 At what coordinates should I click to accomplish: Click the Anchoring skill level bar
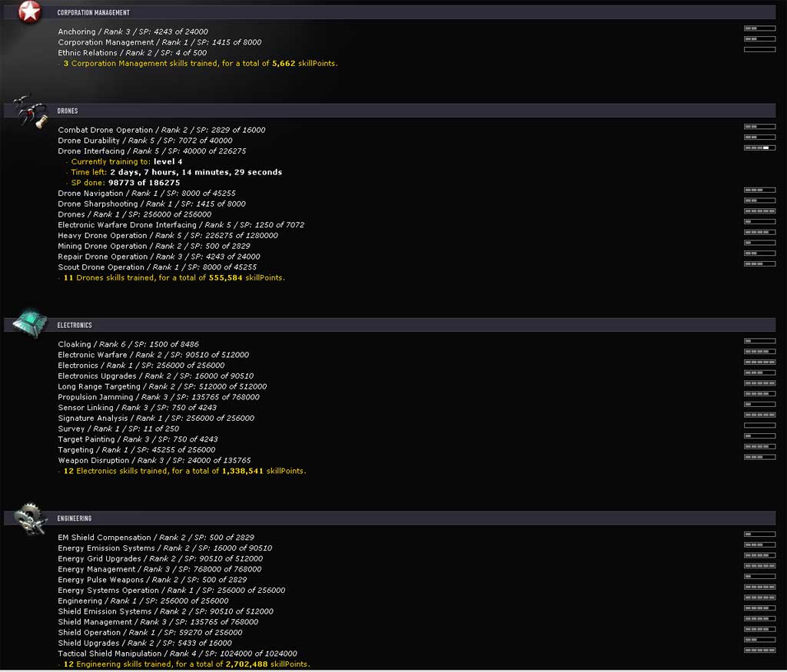click(x=759, y=28)
